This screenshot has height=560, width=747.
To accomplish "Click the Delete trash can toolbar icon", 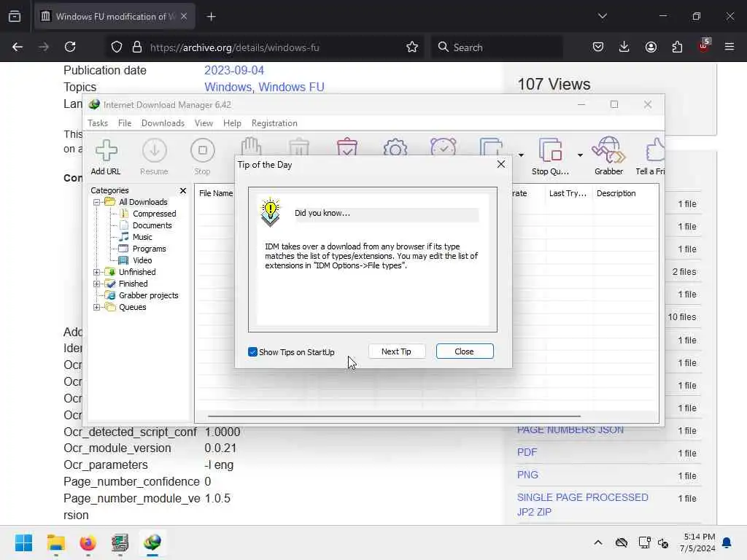I will [x=299, y=146].
